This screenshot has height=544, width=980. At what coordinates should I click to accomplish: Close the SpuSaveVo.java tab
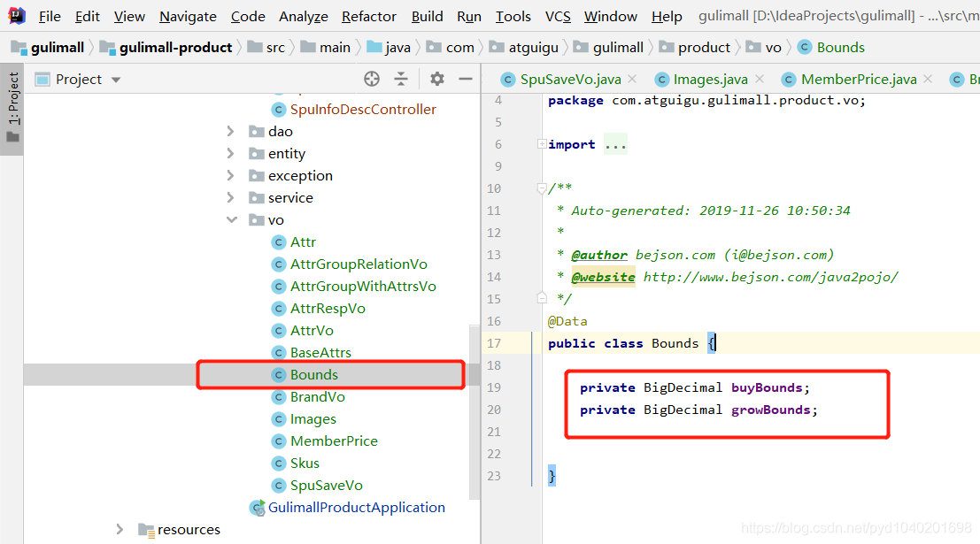click(x=632, y=79)
